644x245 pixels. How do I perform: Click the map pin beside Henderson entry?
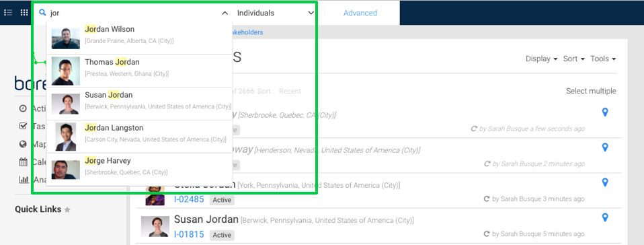coord(604,147)
